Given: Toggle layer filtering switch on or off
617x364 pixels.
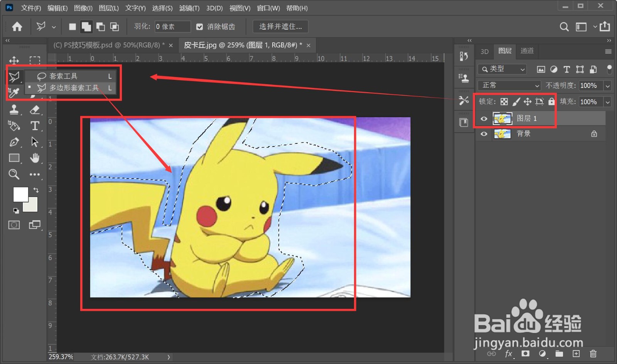Looking at the screenshot, I should pyautogui.click(x=609, y=69).
